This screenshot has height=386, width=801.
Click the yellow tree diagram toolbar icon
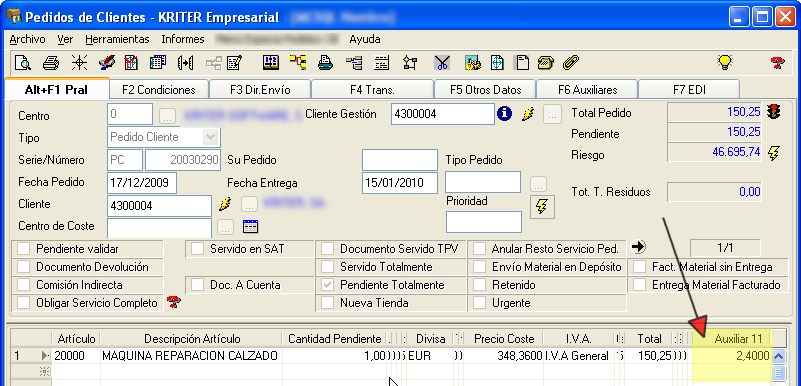coord(298,63)
